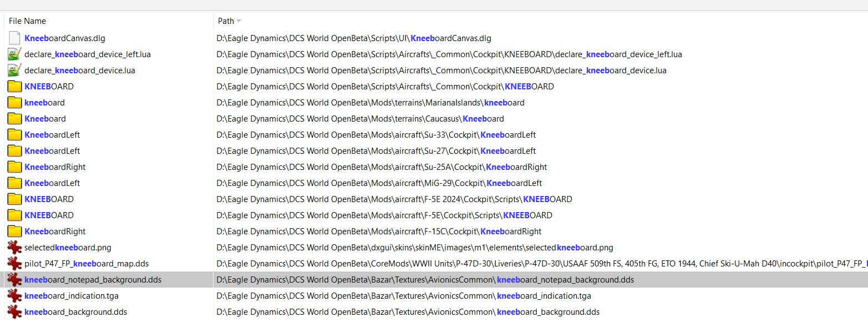Sort results by the Path column header
868x327 pixels.
tap(226, 21)
